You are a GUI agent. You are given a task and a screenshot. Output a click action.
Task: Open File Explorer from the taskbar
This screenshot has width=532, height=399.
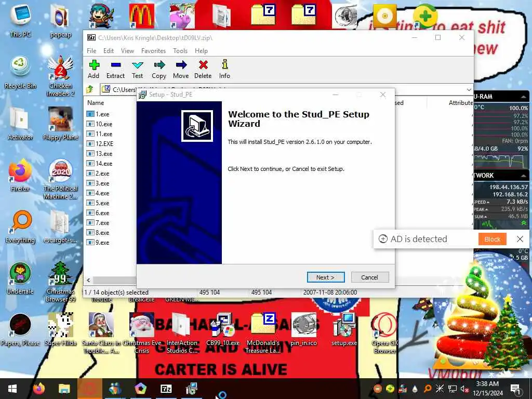click(x=64, y=389)
